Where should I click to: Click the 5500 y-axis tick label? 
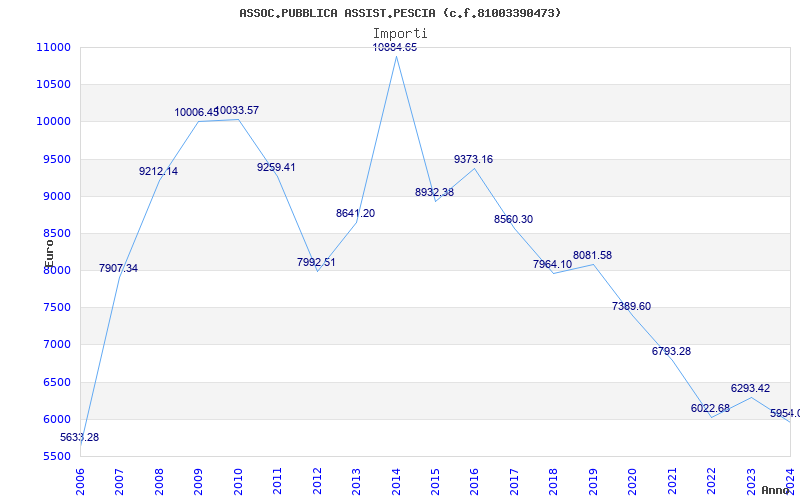click(57, 456)
